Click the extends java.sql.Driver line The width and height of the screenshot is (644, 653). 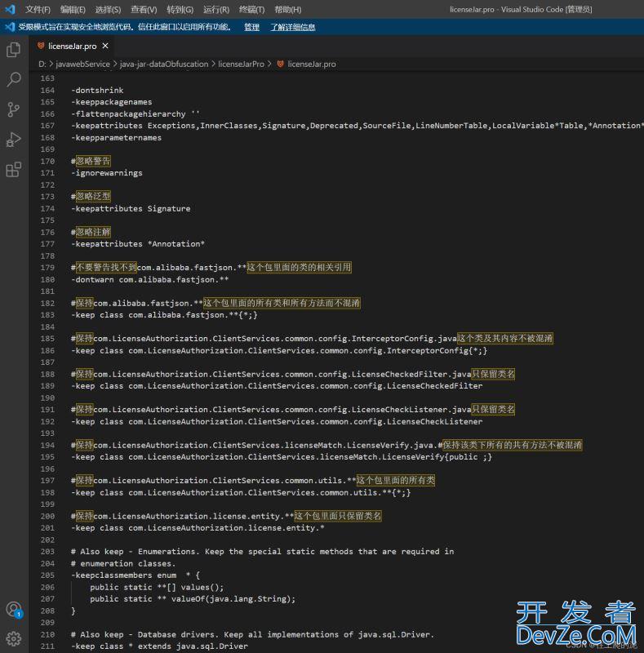click(159, 646)
